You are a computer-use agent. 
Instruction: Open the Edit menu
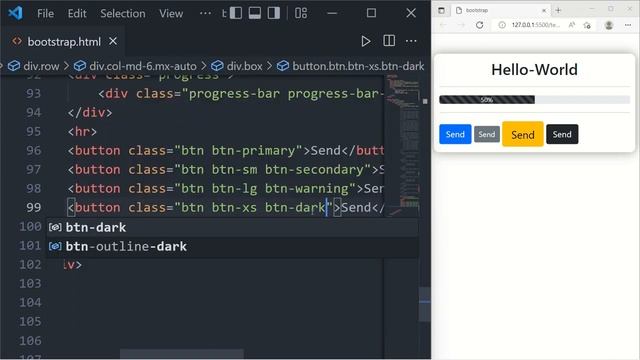click(77, 13)
